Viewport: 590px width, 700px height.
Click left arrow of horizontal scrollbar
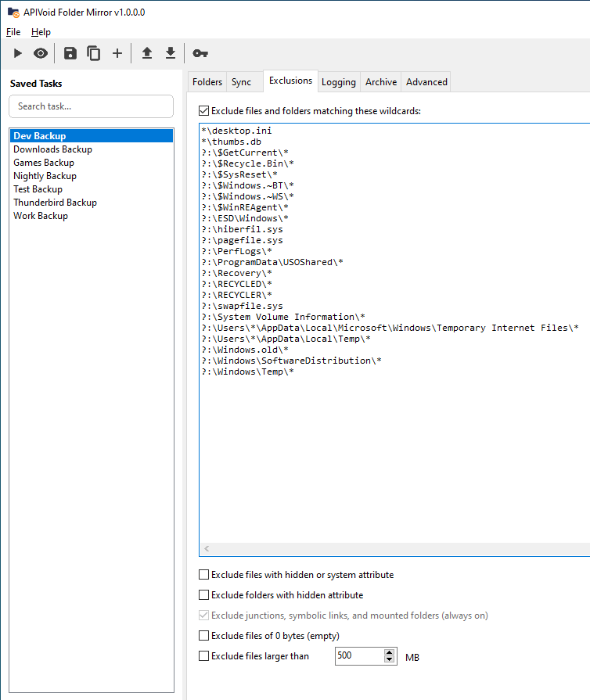coord(207,549)
